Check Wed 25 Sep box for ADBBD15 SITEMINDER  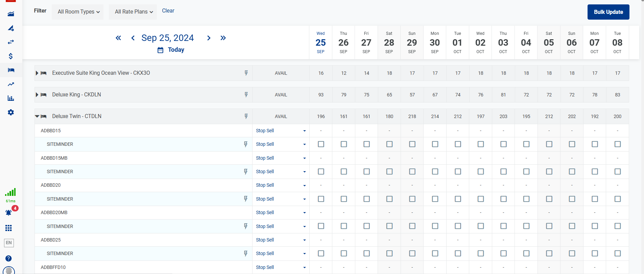point(321,144)
